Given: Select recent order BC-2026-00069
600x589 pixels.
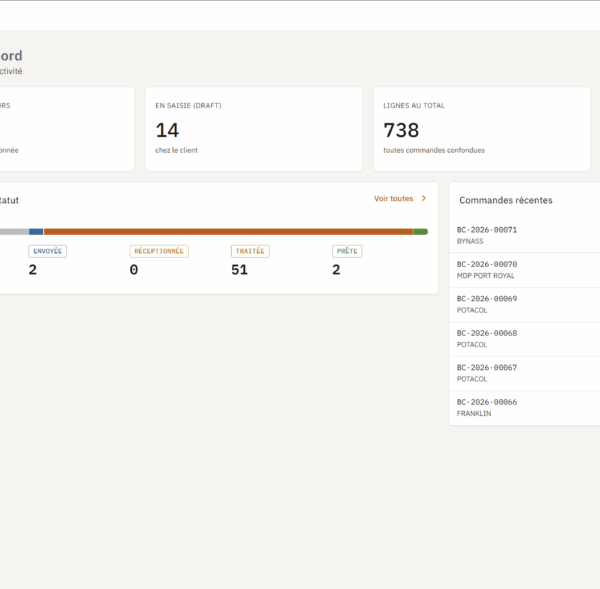Looking at the screenshot, I should coord(525,304).
